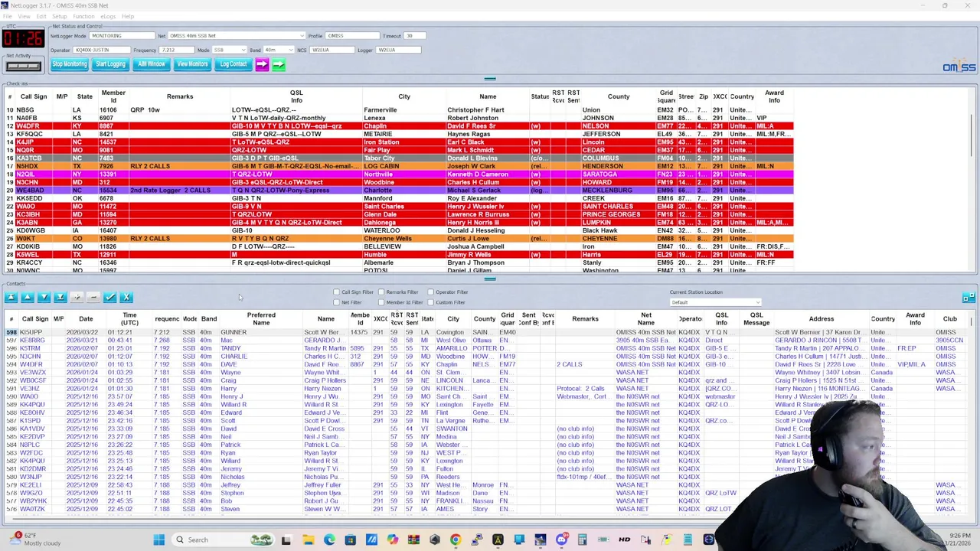Click the Address column header in Contacts
This screenshot has width=980, height=551.
[821, 319]
